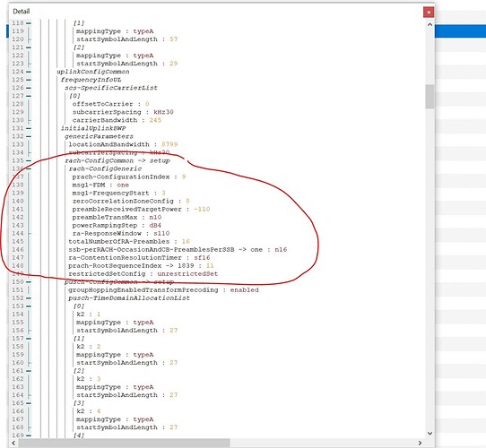Select the powerRampingStep : dB4 line
486x448 pixels.
pos(117,225)
